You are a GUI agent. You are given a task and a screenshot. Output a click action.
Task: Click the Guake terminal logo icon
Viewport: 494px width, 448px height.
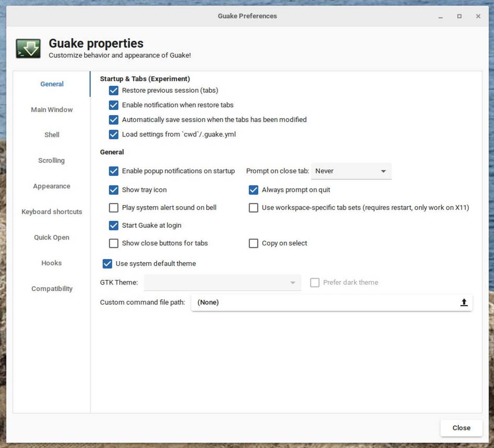click(x=28, y=49)
